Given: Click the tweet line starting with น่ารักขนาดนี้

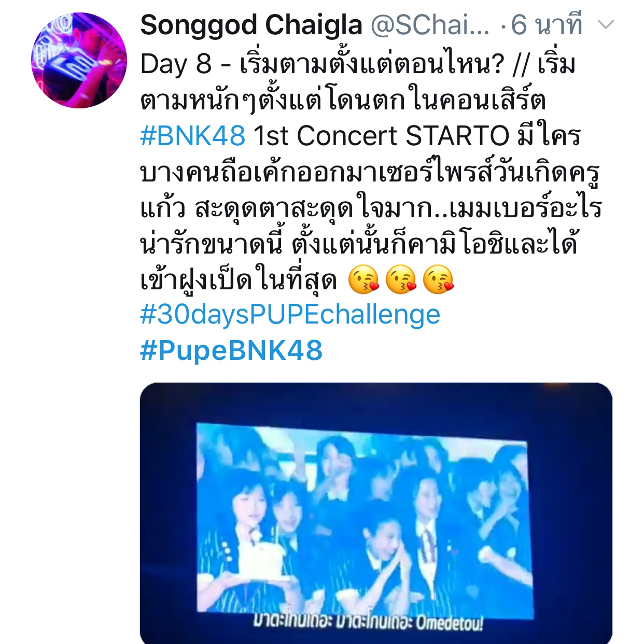Looking at the screenshot, I should coord(359,244).
